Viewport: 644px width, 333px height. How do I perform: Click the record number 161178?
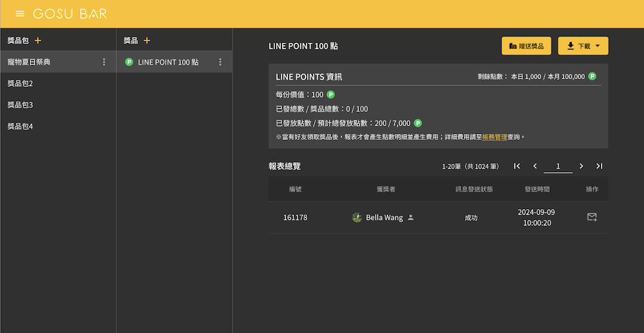point(295,217)
